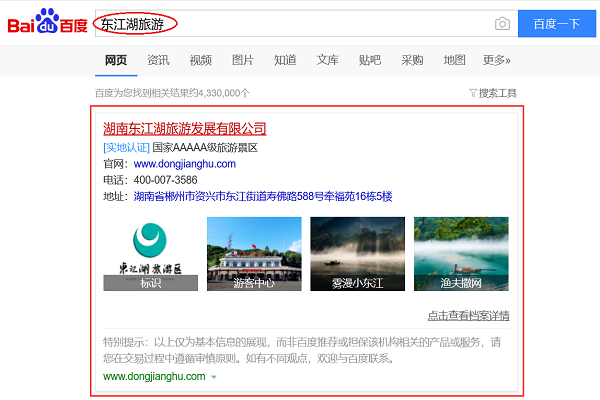Screen dimensions: 600x400
Task: Open the 贴吧 tab
Action: pyautogui.click(x=369, y=60)
